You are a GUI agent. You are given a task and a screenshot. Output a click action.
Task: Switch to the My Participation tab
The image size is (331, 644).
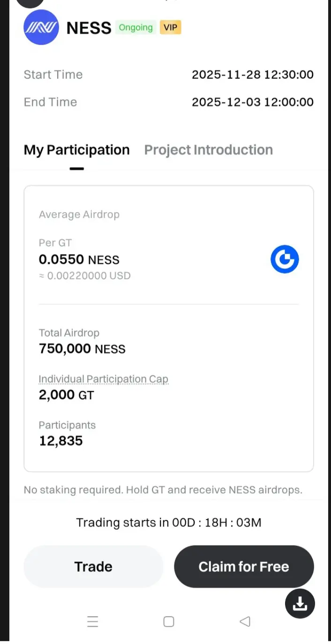(x=76, y=150)
